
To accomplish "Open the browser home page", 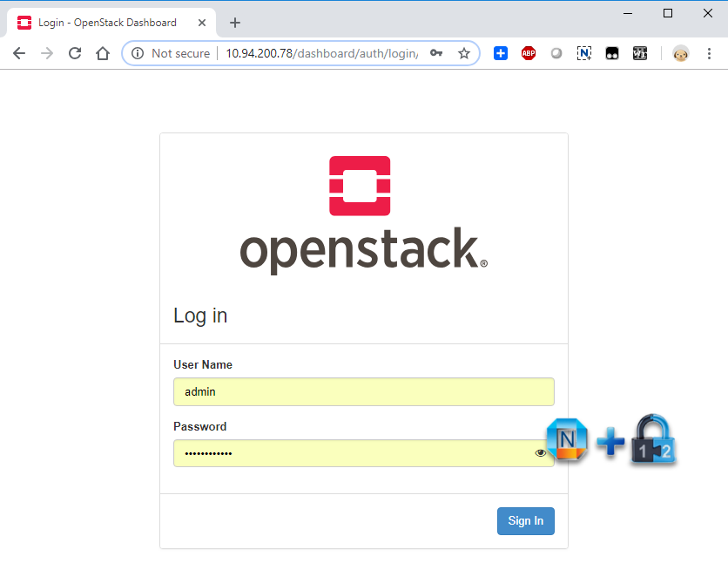I will [x=103, y=53].
